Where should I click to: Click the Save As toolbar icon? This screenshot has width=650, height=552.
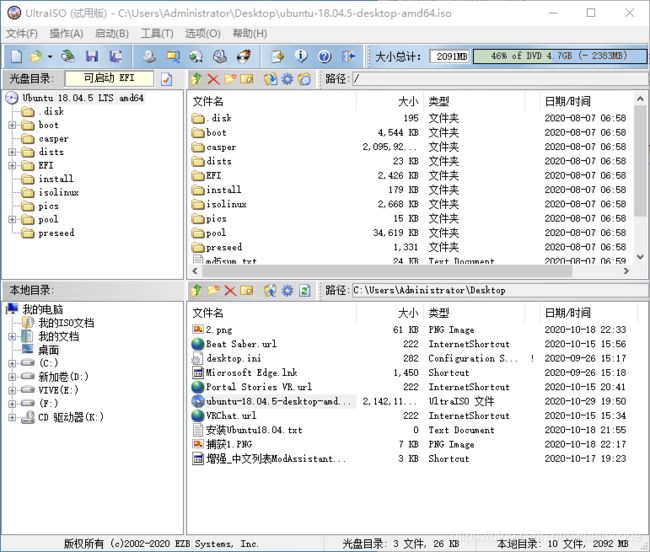click(115, 56)
